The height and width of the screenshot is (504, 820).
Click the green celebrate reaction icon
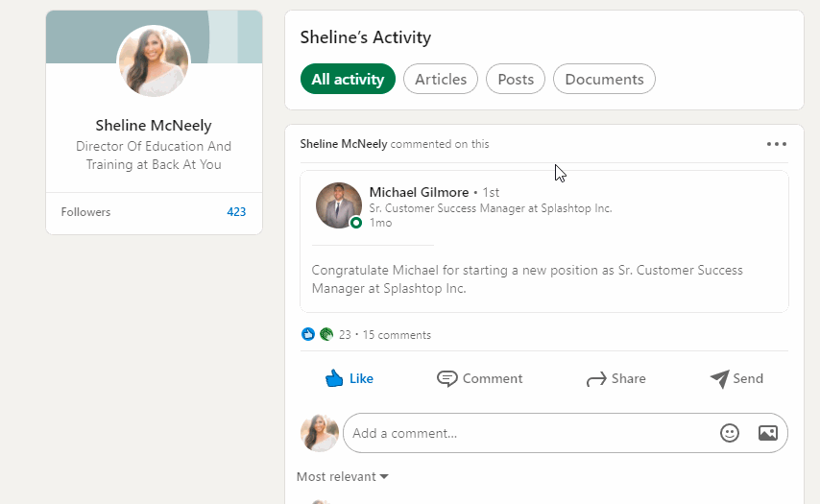click(x=326, y=334)
